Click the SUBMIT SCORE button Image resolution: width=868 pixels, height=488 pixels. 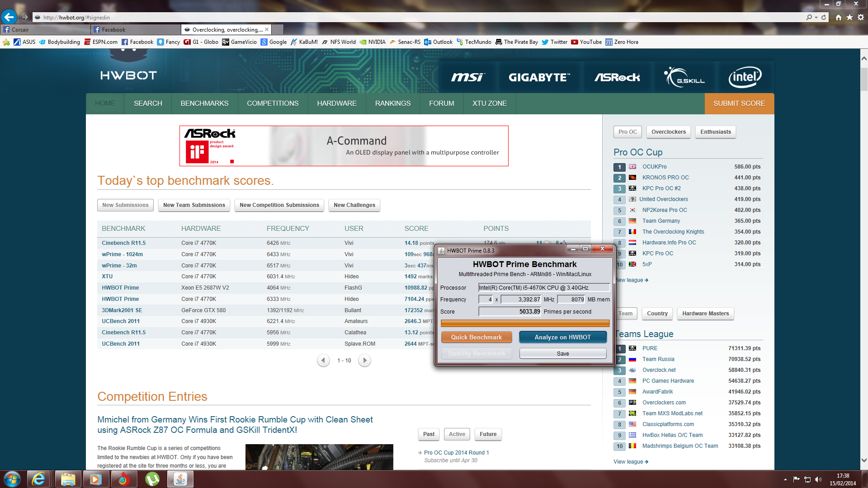739,103
